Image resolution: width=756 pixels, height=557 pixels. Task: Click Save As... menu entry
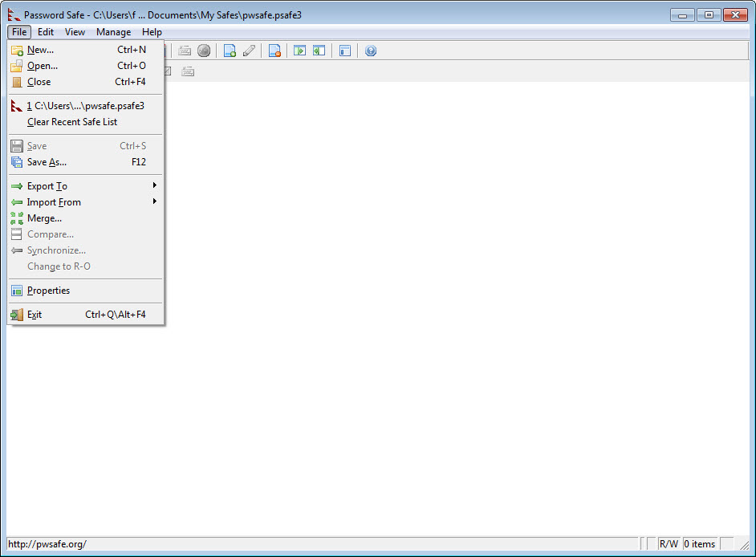pos(47,162)
